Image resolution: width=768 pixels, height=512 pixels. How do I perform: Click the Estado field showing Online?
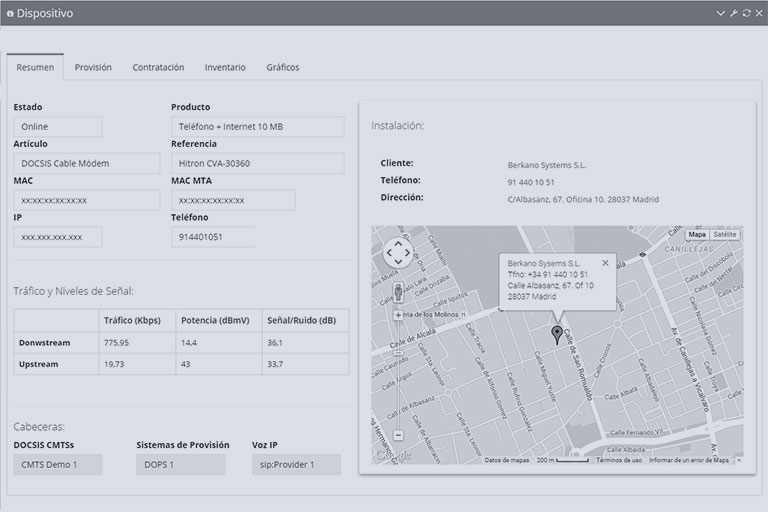click(58, 126)
